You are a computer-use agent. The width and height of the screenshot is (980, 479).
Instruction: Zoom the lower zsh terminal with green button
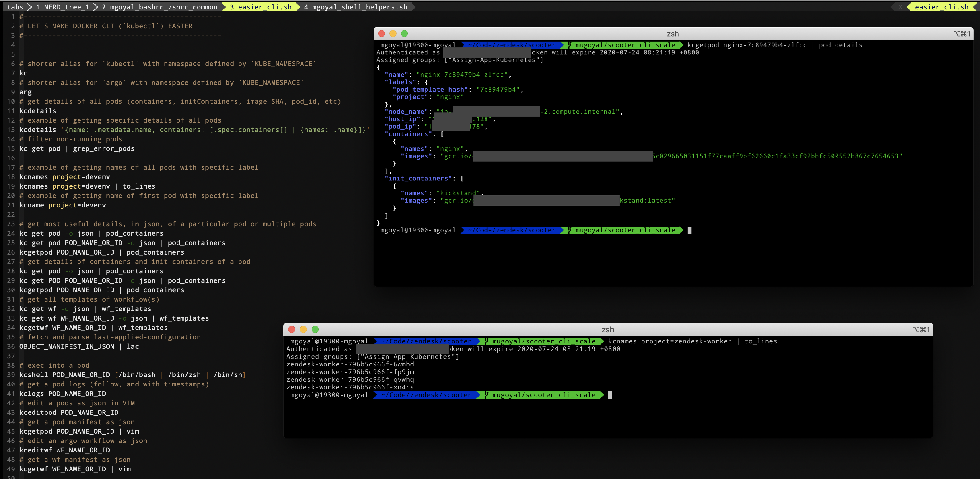[315, 329]
